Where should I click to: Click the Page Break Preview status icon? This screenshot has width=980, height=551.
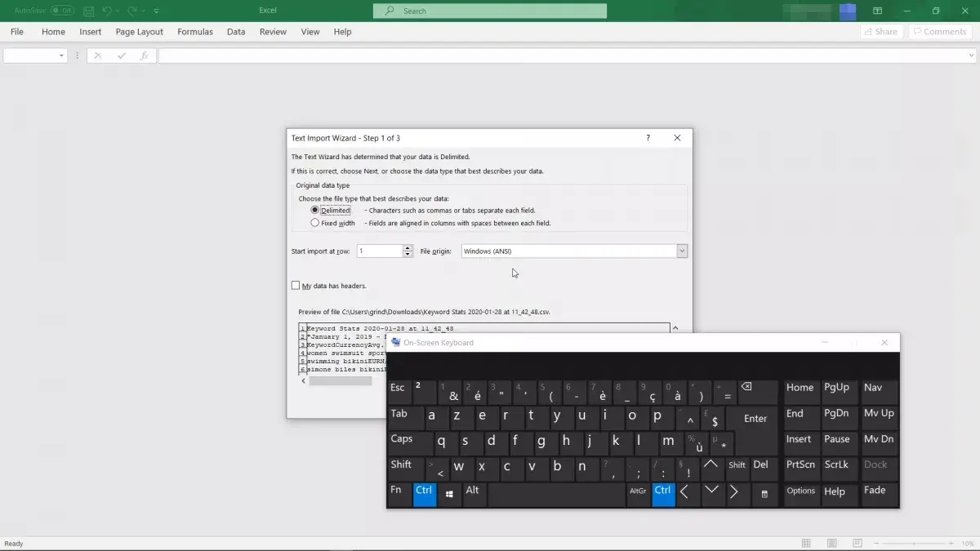(x=856, y=543)
